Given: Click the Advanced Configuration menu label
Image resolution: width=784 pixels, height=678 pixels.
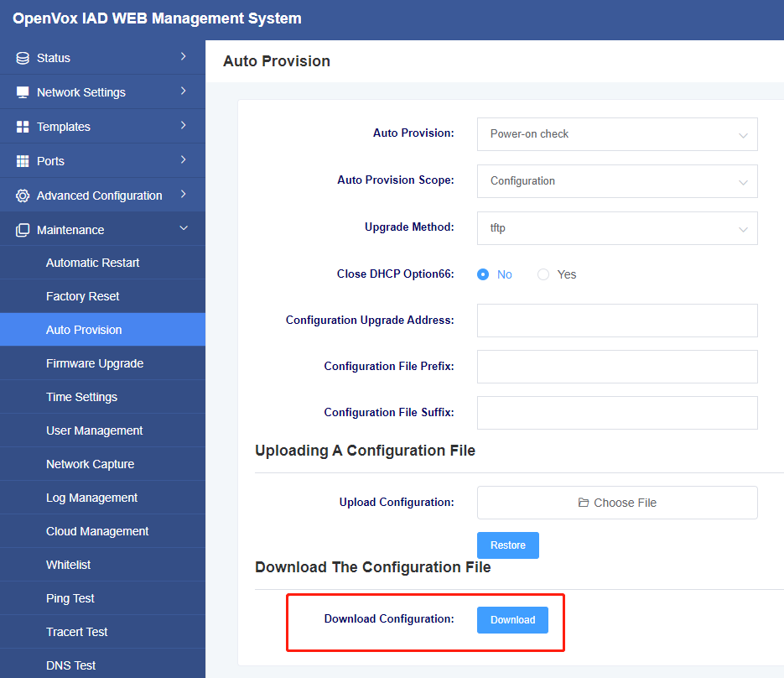Looking at the screenshot, I should pyautogui.click(x=100, y=196).
